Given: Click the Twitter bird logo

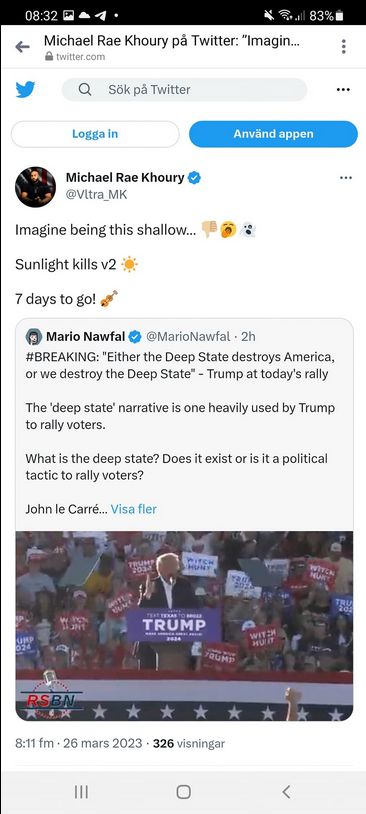Looking at the screenshot, I should pyautogui.click(x=25, y=90).
